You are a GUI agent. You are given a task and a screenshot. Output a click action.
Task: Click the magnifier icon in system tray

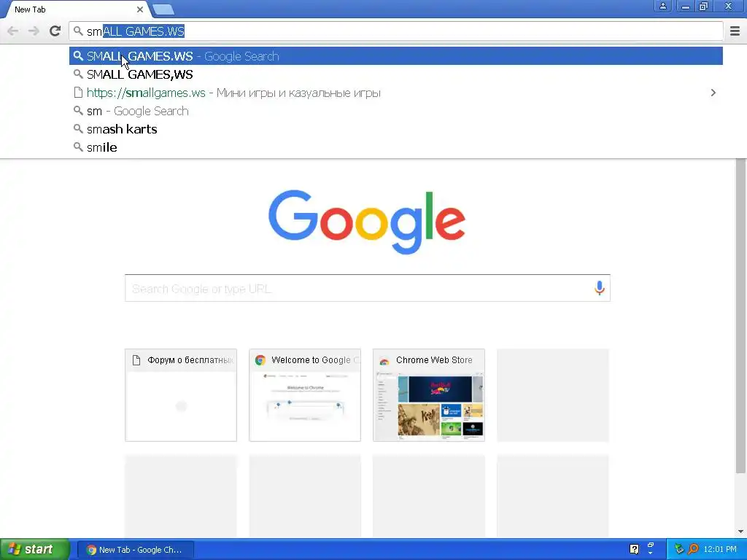[x=693, y=549]
